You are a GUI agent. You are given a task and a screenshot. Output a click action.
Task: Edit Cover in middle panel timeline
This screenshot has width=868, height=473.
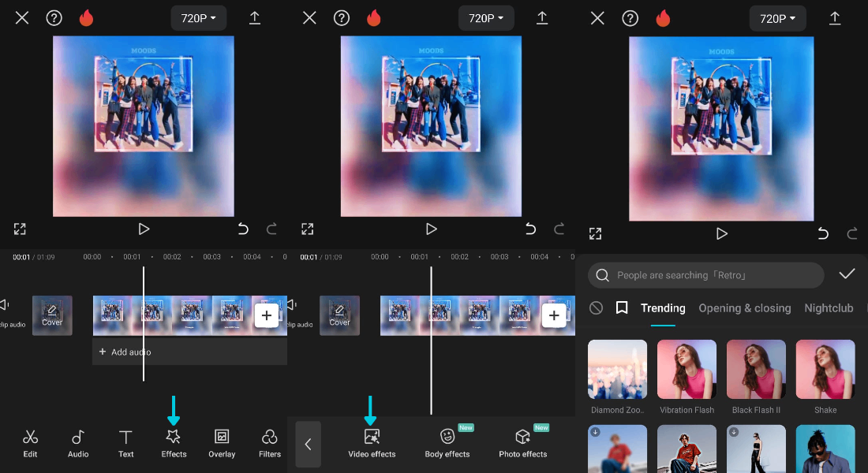pyautogui.click(x=339, y=315)
